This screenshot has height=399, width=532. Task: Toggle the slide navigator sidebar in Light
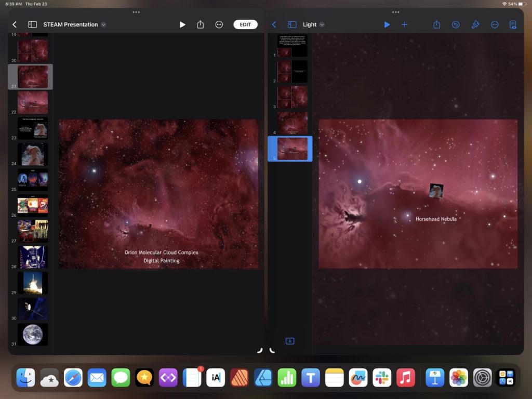[x=292, y=24]
